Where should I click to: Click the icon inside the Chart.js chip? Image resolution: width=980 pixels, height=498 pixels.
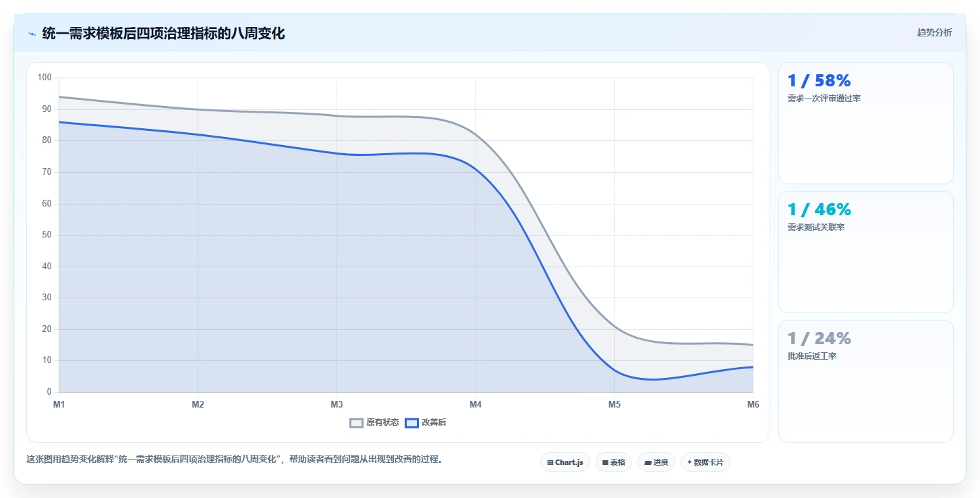pyautogui.click(x=550, y=463)
